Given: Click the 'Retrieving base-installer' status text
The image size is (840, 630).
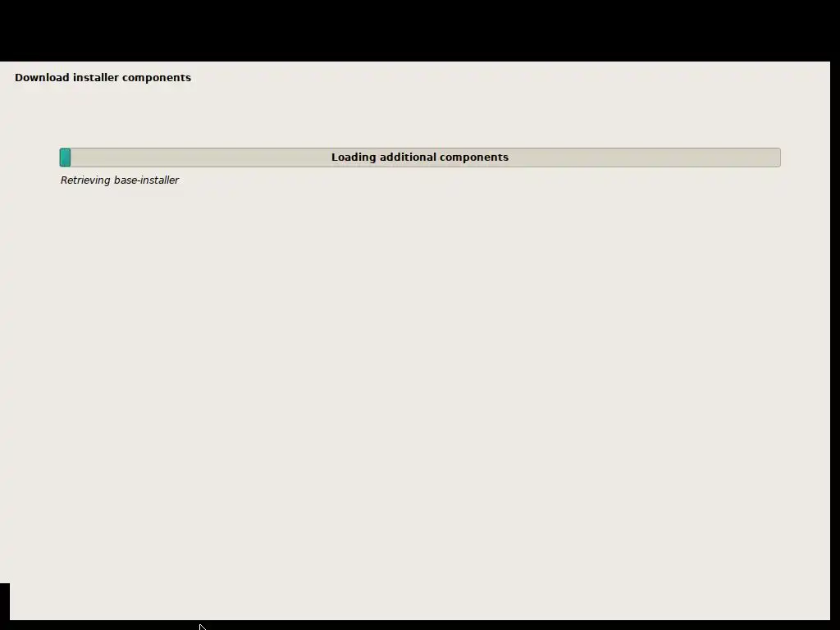Looking at the screenshot, I should coord(120,180).
